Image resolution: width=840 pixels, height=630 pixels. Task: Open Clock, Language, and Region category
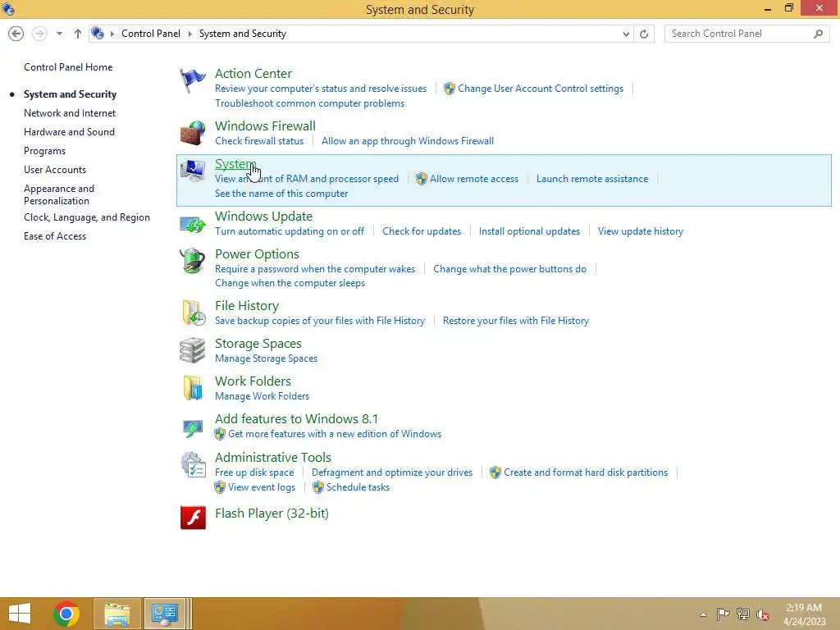pyautogui.click(x=87, y=217)
